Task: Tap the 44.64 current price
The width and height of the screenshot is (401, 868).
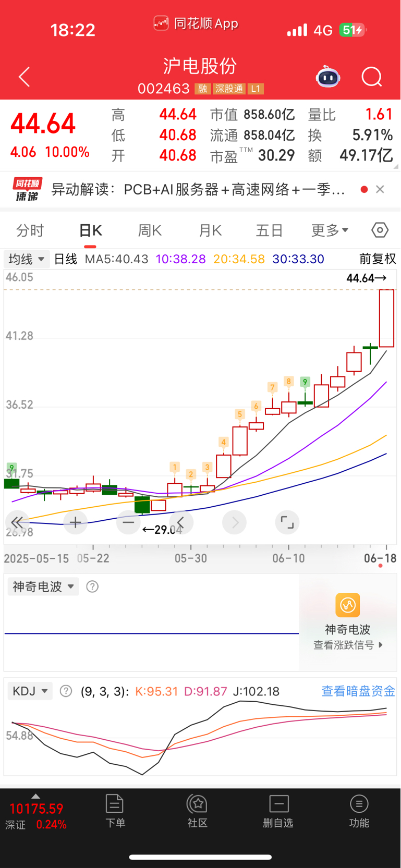Action: (43, 124)
